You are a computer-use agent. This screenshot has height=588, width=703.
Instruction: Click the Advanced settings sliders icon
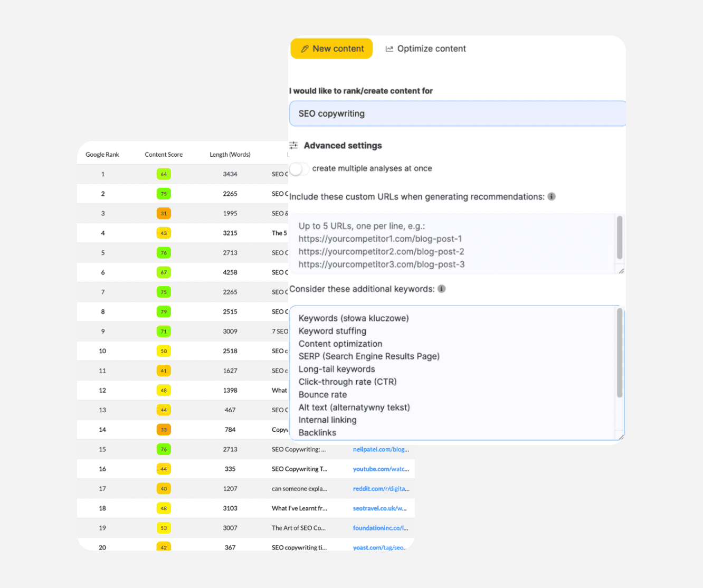coord(293,145)
